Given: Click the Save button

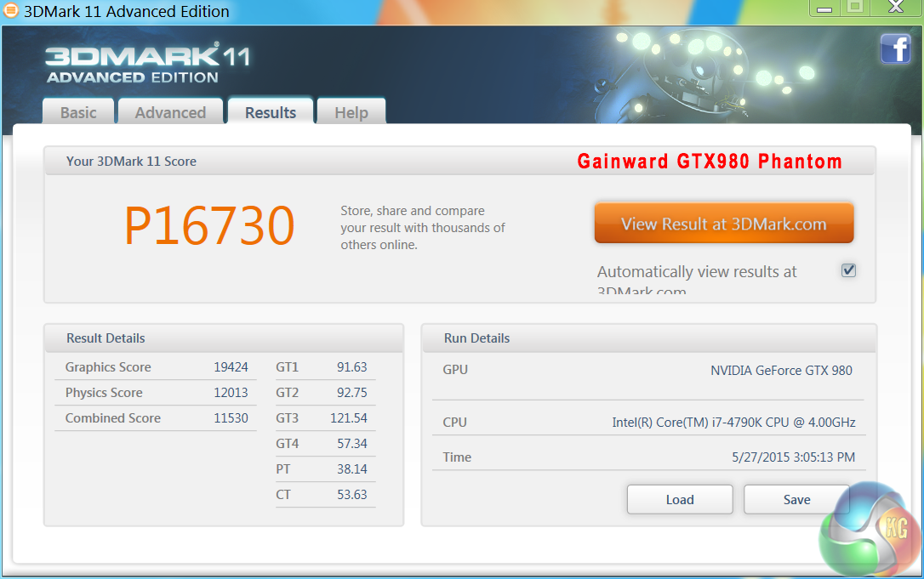Looking at the screenshot, I should (x=796, y=499).
